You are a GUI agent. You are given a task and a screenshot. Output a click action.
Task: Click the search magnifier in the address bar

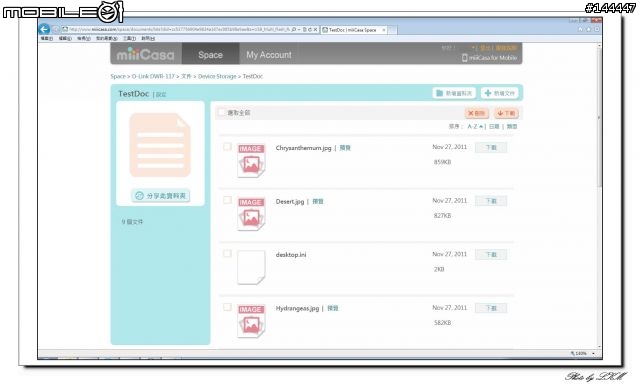pyautogui.click(x=294, y=30)
